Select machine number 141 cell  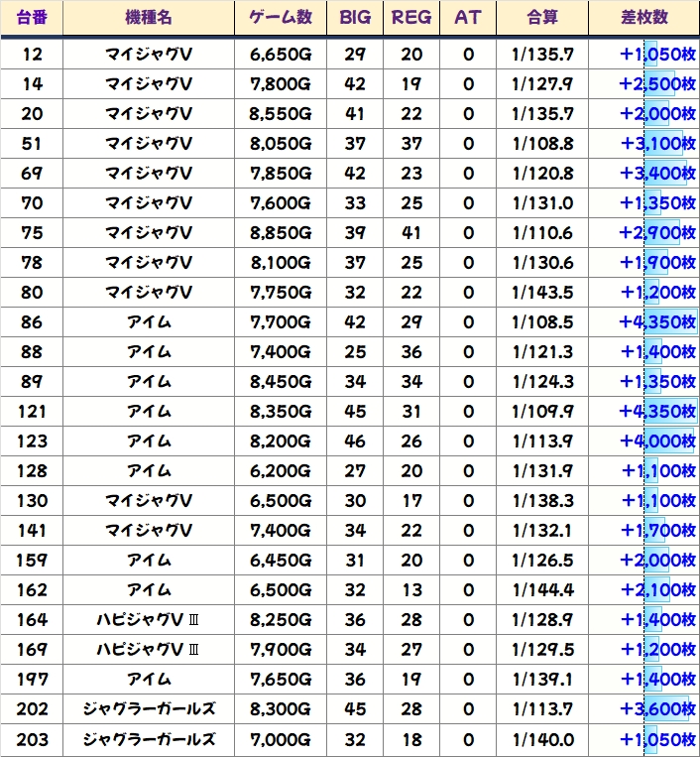(32, 531)
